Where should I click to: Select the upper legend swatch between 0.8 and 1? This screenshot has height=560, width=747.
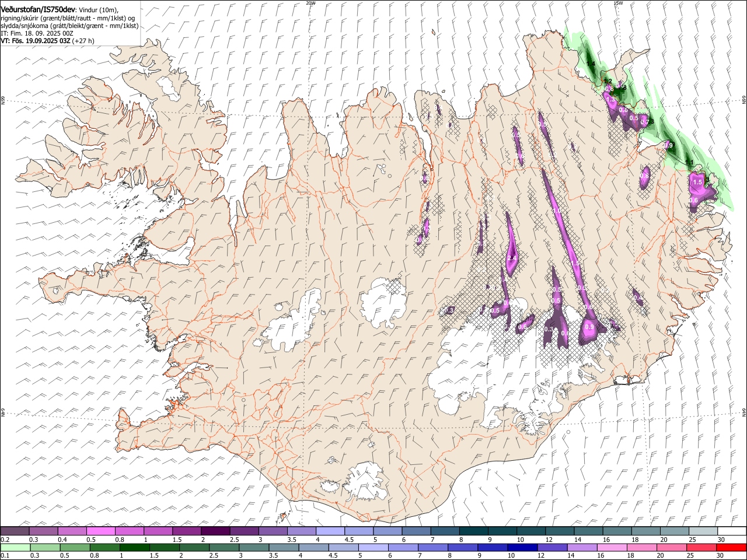click(x=130, y=531)
